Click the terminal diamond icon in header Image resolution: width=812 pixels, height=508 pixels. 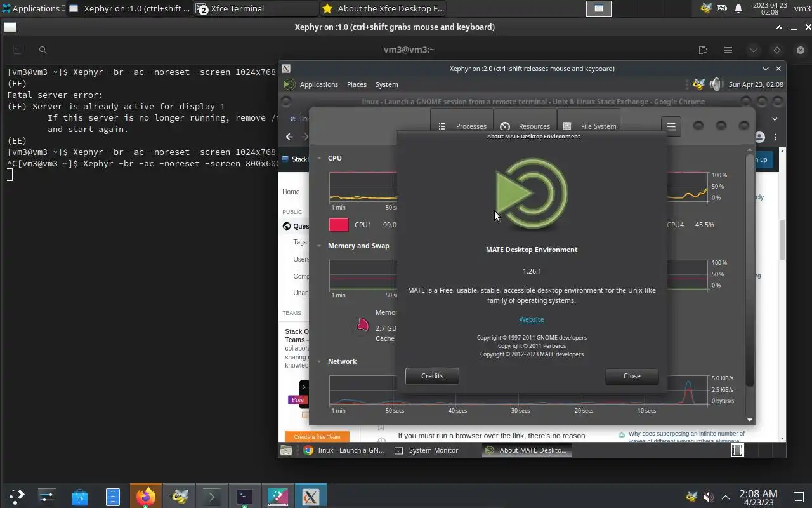click(776, 50)
